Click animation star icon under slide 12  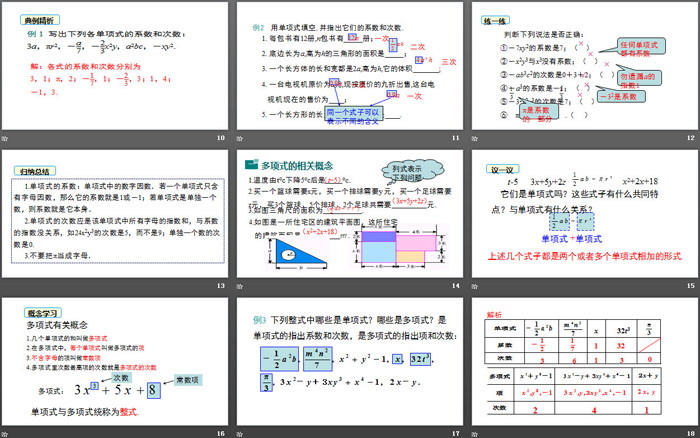point(475,138)
